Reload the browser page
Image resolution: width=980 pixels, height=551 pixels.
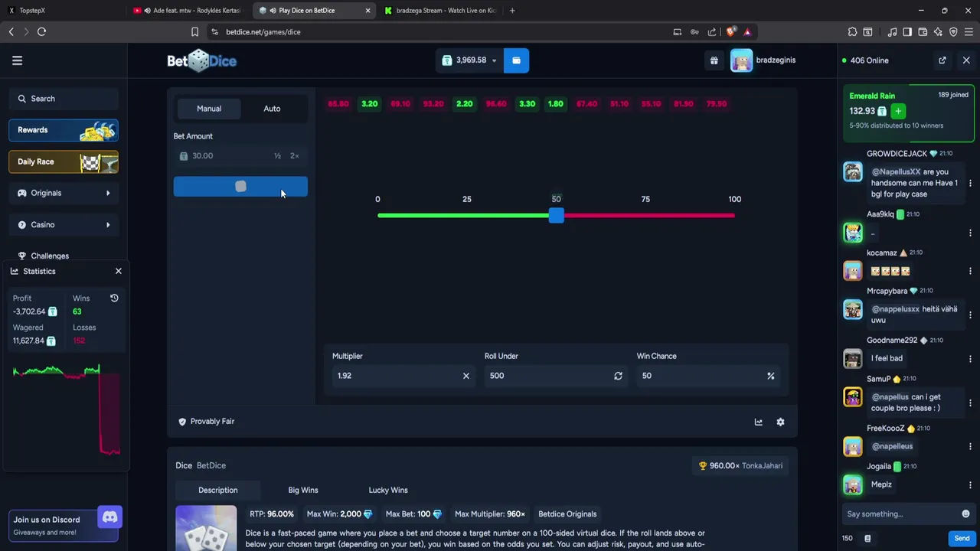[x=41, y=31]
